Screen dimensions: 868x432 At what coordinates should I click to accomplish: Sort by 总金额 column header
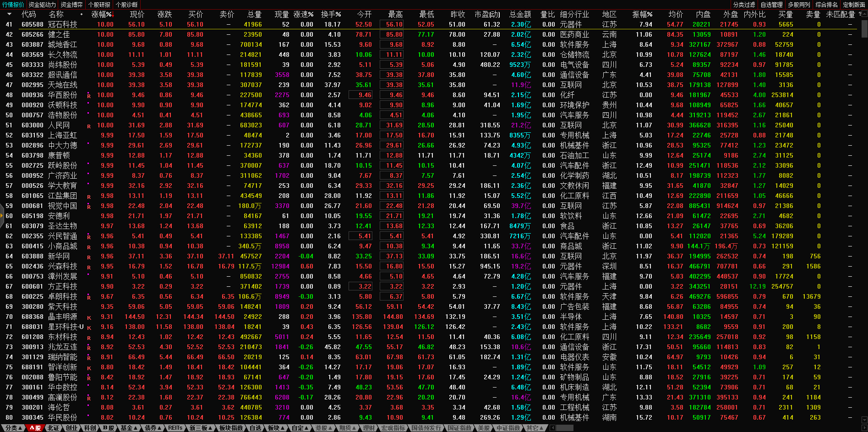coord(520,14)
